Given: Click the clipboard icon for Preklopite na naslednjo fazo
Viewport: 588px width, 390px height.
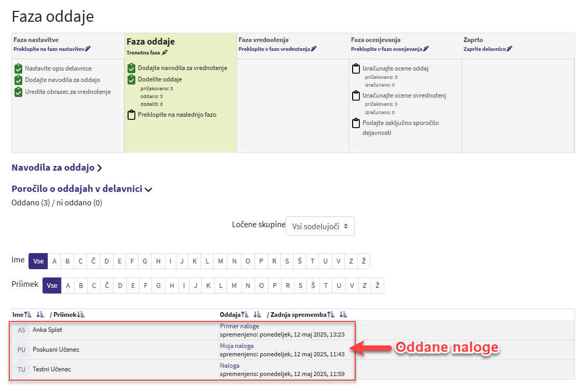Looking at the screenshot, I should pyautogui.click(x=131, y=115).
